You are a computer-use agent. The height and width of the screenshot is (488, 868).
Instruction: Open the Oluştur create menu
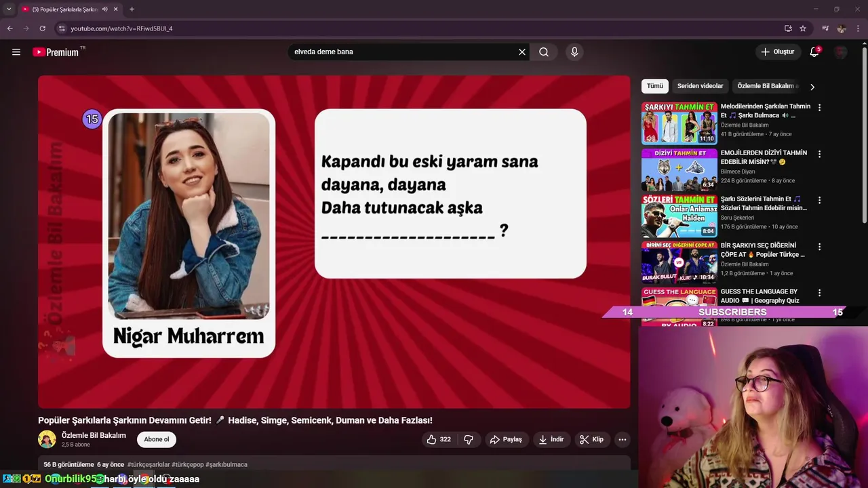coord(778,52)
